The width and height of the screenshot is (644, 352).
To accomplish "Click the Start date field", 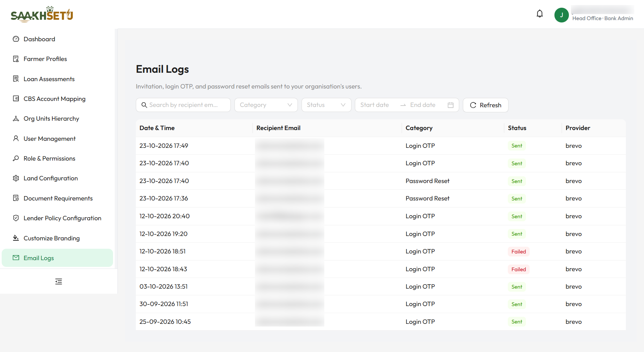I will tap(375, 105).
